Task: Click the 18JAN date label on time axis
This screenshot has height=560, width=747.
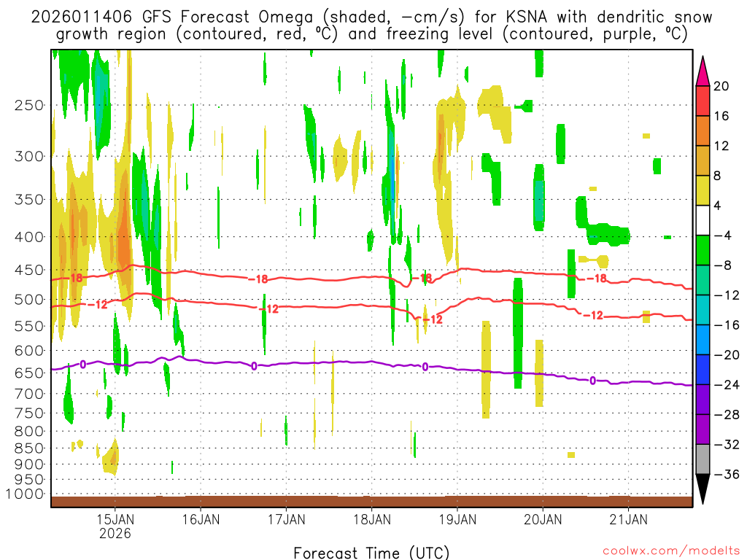Action: (372, 519)
